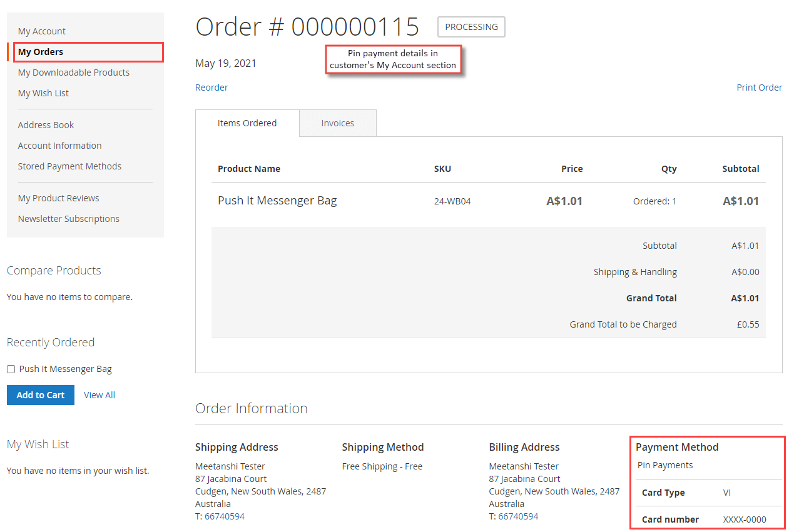The image size is (789, 532).
Task: Open View All recently ordered items
Action: (x=99, y=394)
